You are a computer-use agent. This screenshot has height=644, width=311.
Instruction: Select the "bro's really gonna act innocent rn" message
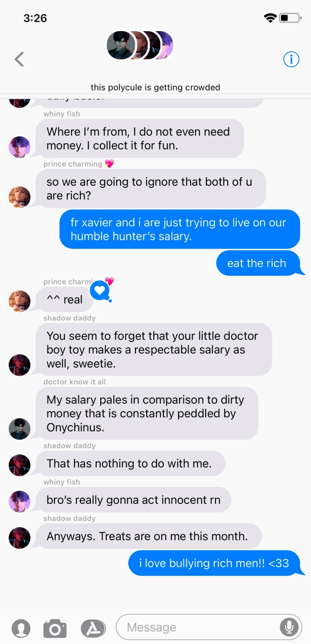pos(133,500)
